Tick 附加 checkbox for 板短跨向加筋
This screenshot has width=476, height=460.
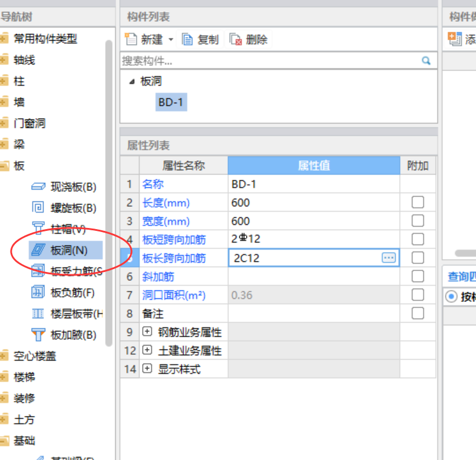(x=418, y=239)
